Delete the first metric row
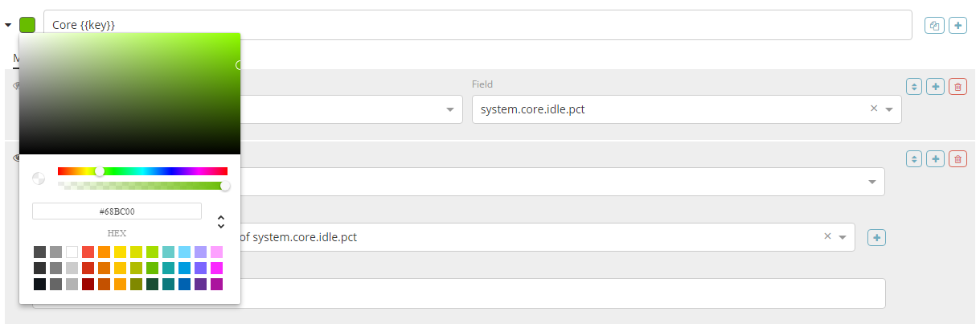980x324 pixels. [957, 86]
